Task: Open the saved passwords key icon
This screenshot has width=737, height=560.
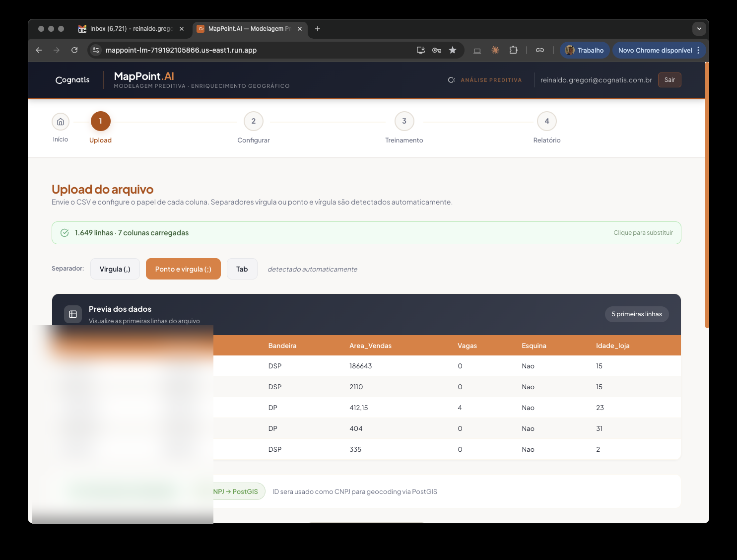Action: point(437,50)
